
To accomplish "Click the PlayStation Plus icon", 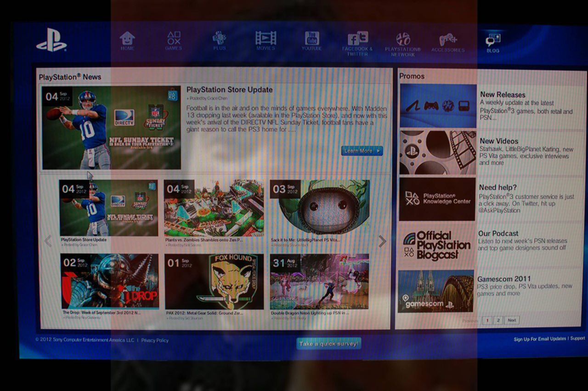I will [220, 38].
